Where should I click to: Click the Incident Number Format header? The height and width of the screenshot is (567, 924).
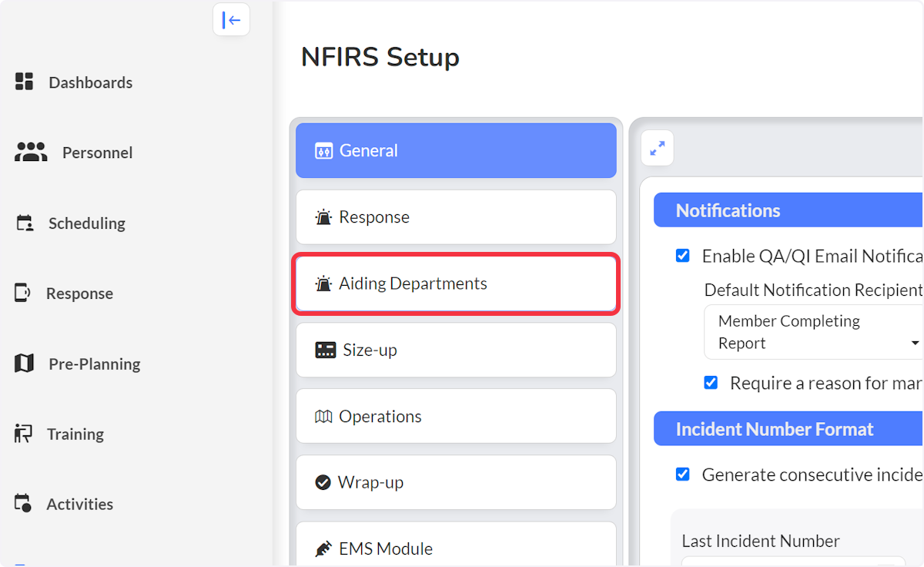(788, 428)
